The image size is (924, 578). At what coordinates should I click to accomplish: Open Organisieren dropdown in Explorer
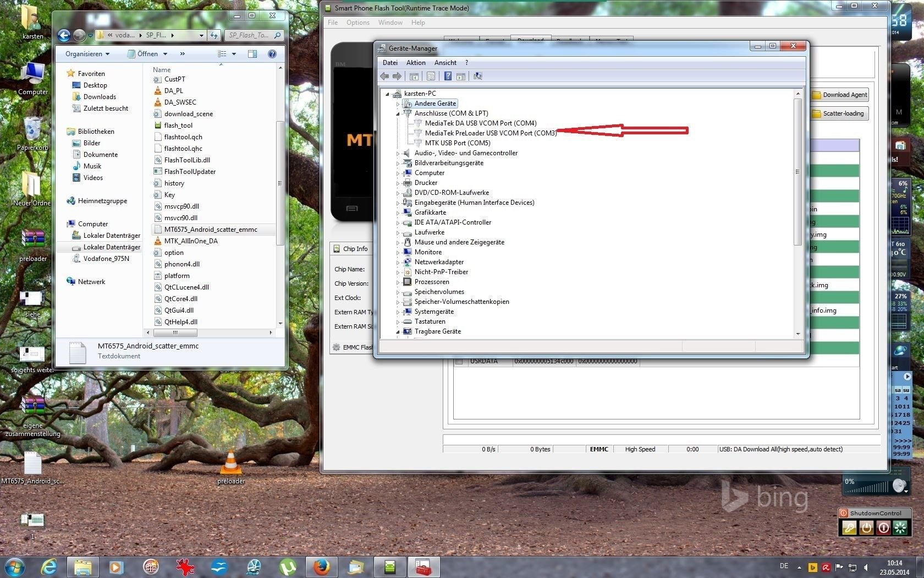click(87, 54)
